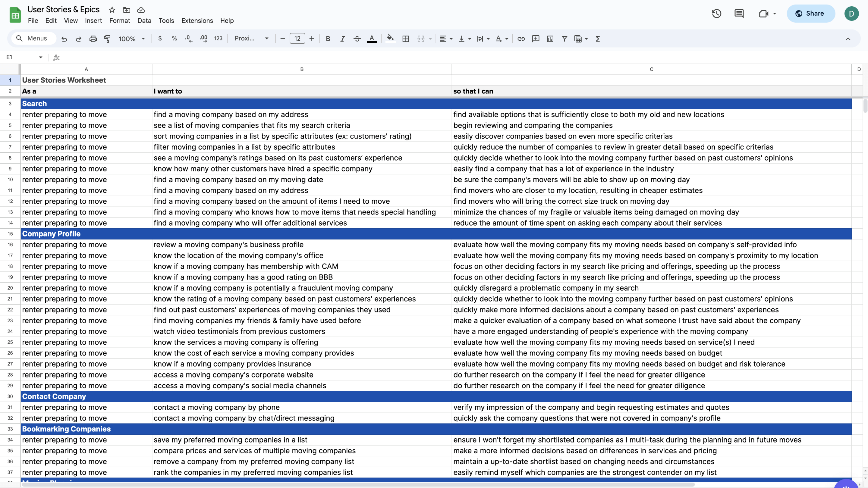Decrease font size with minus
This screenshot has width=868, height=488.
coord(283,39)
